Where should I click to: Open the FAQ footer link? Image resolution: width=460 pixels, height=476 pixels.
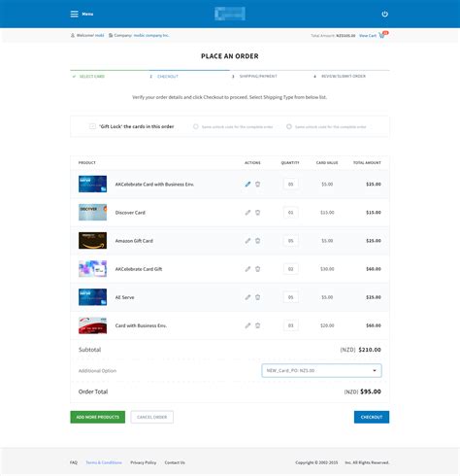click(74, 462)
